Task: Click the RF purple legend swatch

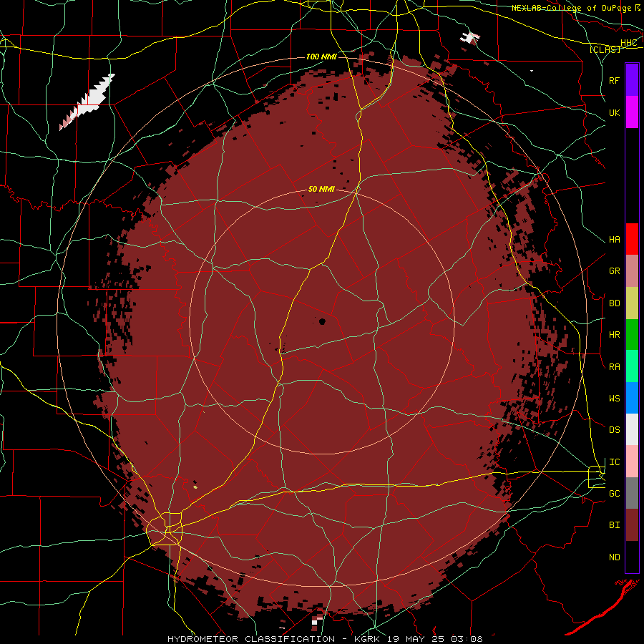Action: [x=632, y=79]
